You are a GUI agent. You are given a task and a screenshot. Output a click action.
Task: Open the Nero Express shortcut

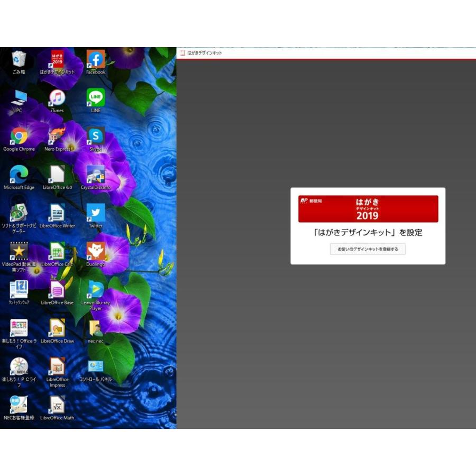pyautogui.click(x=57, y=137)
